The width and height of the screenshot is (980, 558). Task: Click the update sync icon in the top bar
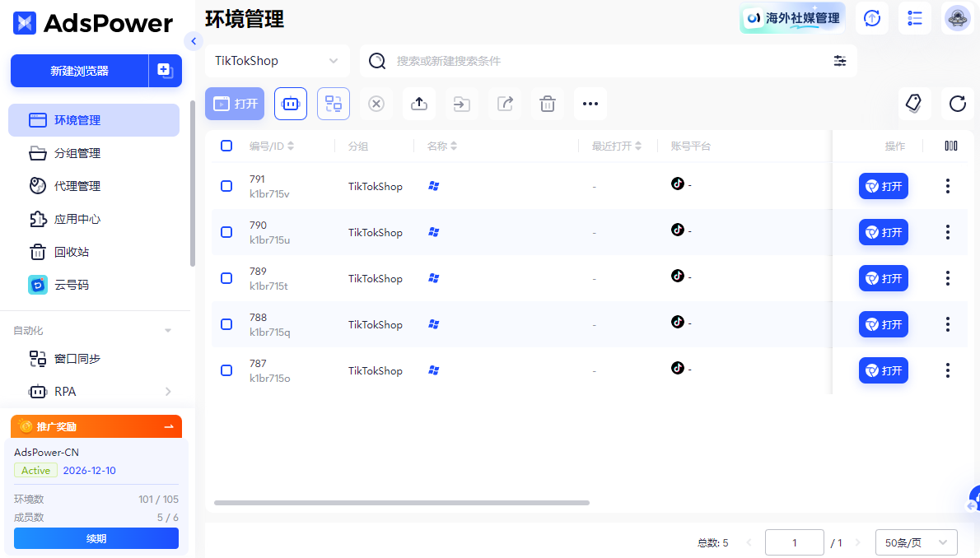[x=871, y=18]
